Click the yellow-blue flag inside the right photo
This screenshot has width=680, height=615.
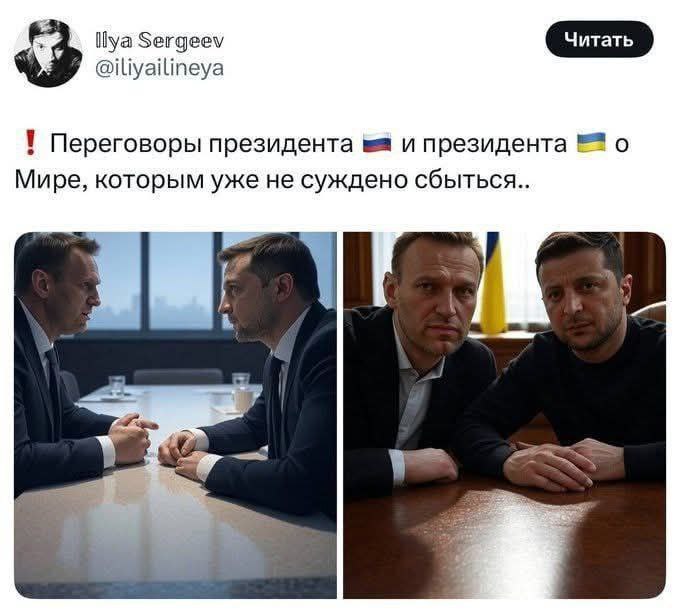(x=493, y=283)
